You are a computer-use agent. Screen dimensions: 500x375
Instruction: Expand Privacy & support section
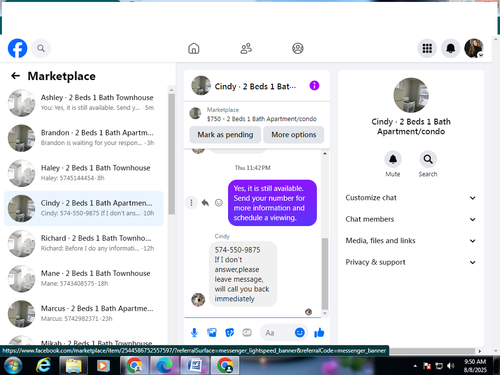click(x=411, y=262)
